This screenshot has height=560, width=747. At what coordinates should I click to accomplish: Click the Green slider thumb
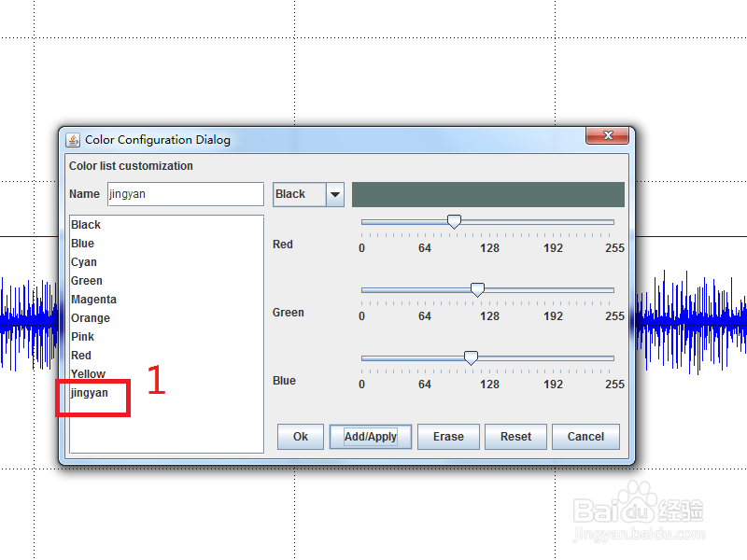coord(477,289)
